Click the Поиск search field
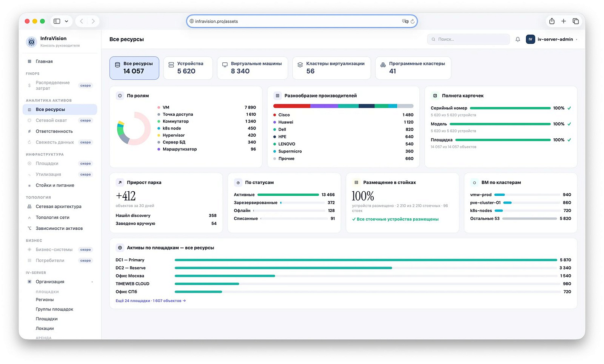The width and height of the screenshot is (604, 364). pyautogui.click(x=468, y=39)
